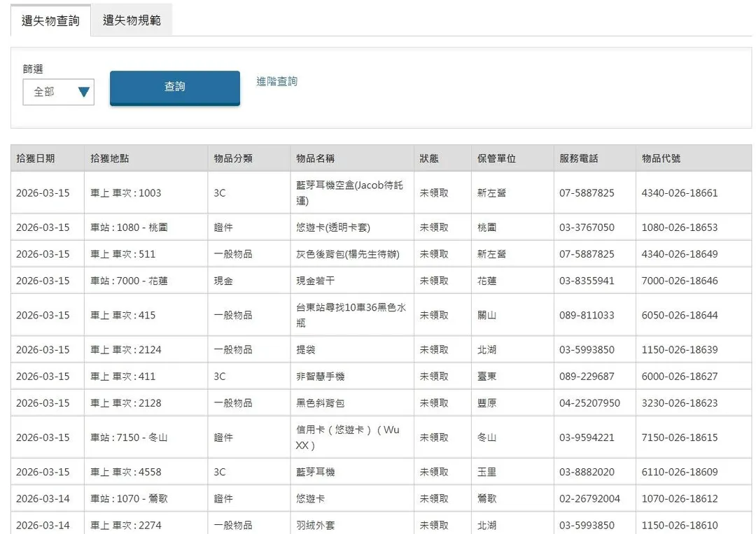Select item code 1070-026-18612
The height and width of the screenshot is (534, 756).
(679, 498)
